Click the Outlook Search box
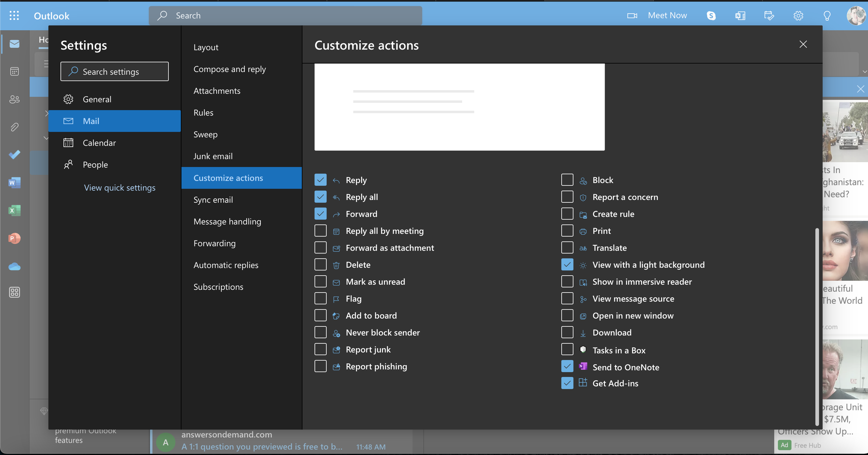This screenshot has height=455, width=868. [x=286, y=15]
